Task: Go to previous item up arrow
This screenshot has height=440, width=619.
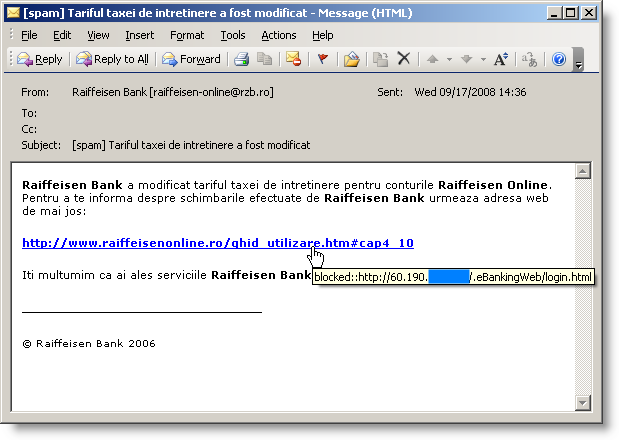Action: [433, 59]
